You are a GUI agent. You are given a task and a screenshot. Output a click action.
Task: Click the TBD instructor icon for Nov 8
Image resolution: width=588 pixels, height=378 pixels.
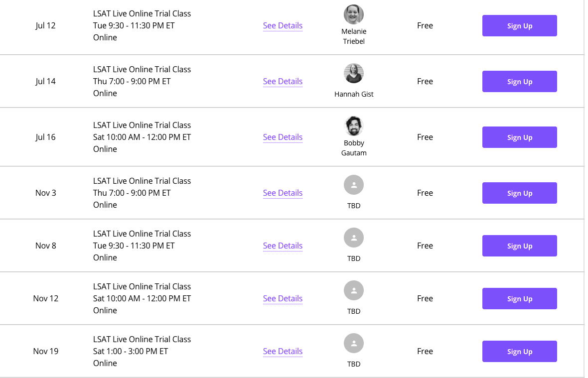tap(354, 238)
